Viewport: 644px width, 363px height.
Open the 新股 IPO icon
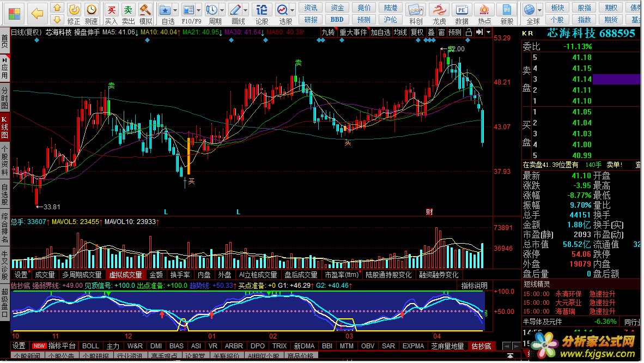click(507, 9)
